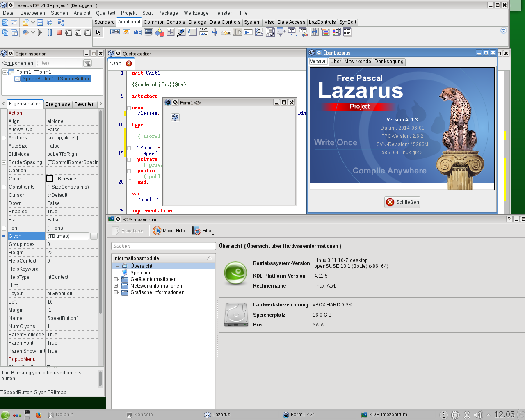This screenshot has width=525, height=420.
Task: Select the pointer selection tool in palette
Action: point(98,32)
